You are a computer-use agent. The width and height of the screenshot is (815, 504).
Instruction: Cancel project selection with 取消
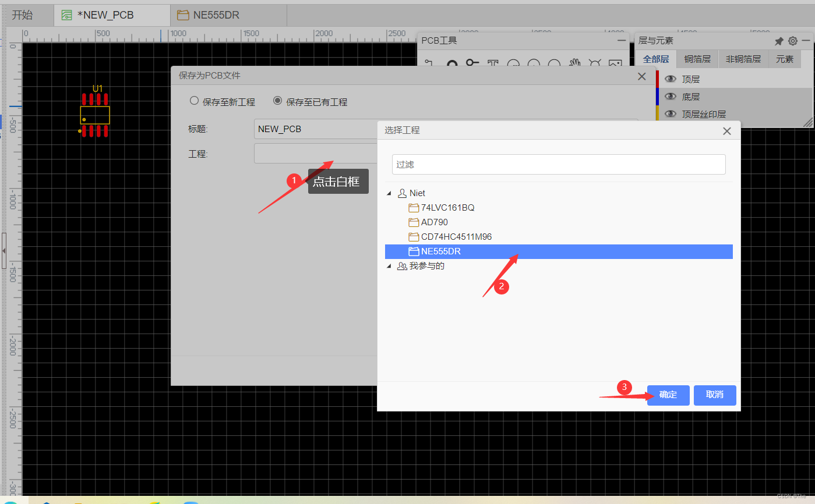[x=715, y=395]
